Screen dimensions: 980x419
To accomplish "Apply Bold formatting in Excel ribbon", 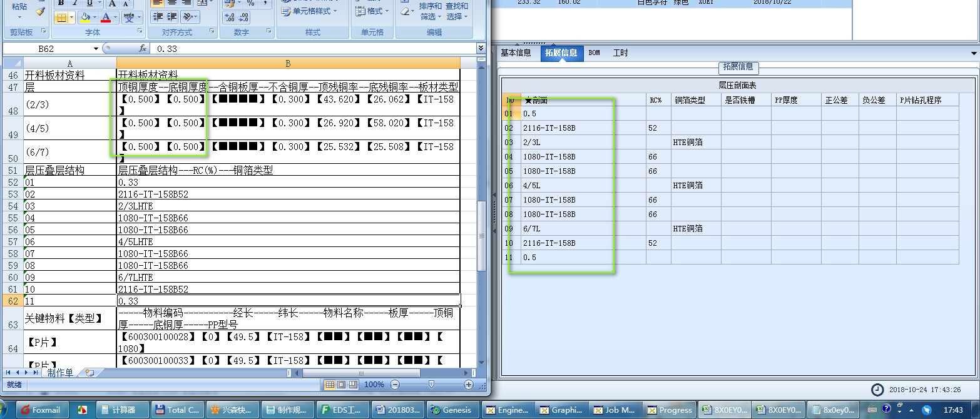I will (x=61, y=3).
